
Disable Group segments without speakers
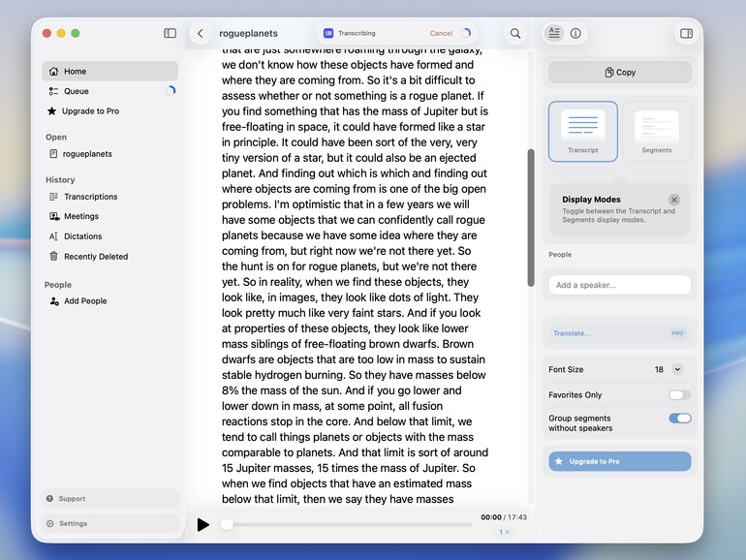pos(680,419)
